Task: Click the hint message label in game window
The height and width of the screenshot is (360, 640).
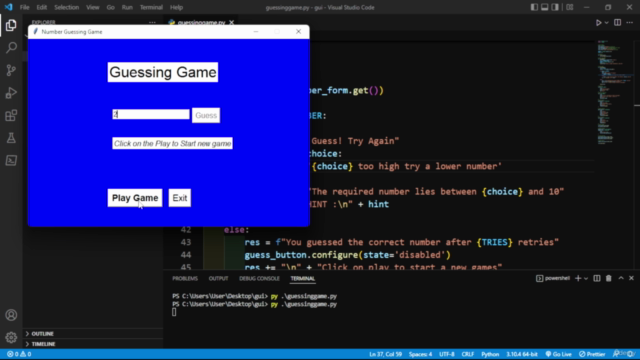Action: (172, 144)
